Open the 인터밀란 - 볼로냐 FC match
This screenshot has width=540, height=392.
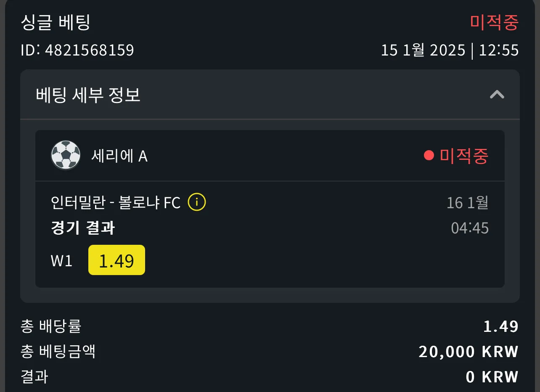click(116, 203)
